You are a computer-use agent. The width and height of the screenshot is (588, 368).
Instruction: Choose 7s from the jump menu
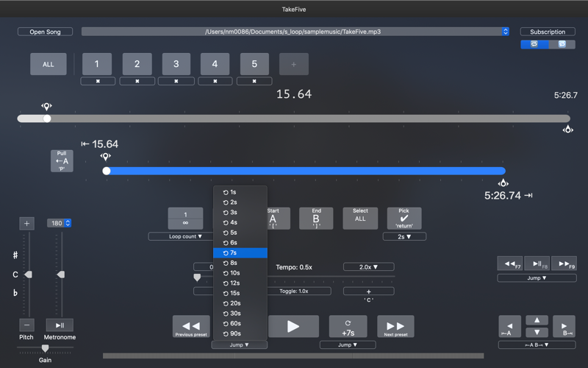coord(240,253)
